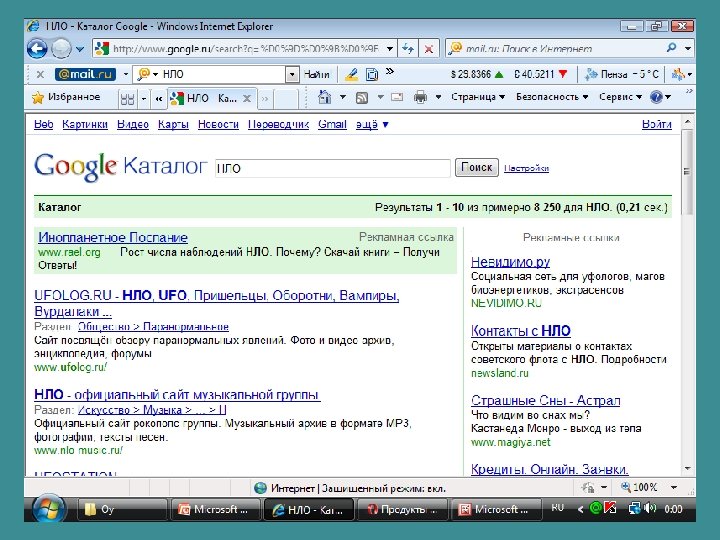Open Google Новости link

coord(218,124)
